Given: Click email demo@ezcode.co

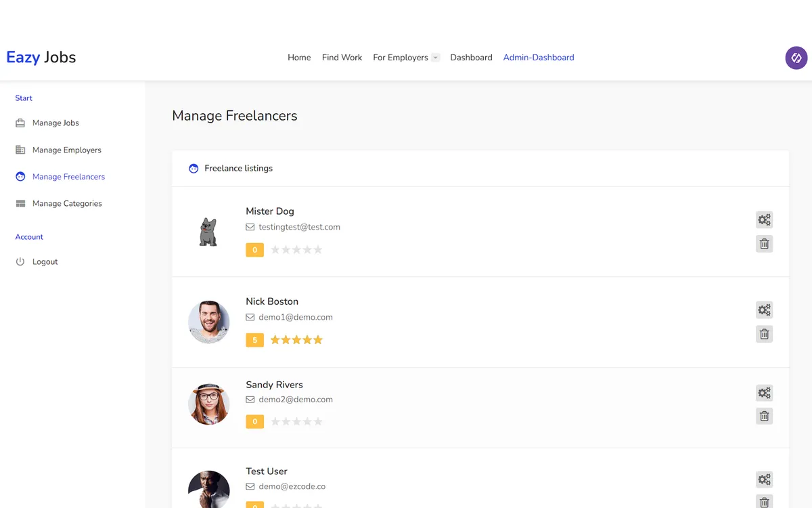Looking at the screenshot, I should (x=292, y=486).
